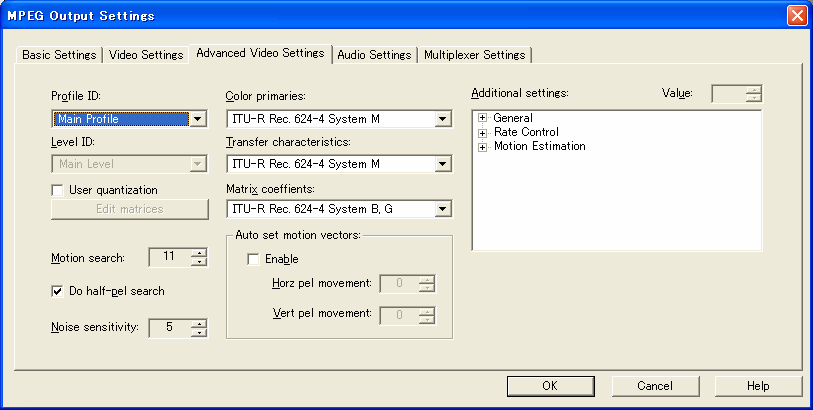This screenshot has height=410, width=813.
Task: Open the Profile ID dropdown
Action: 198,119
